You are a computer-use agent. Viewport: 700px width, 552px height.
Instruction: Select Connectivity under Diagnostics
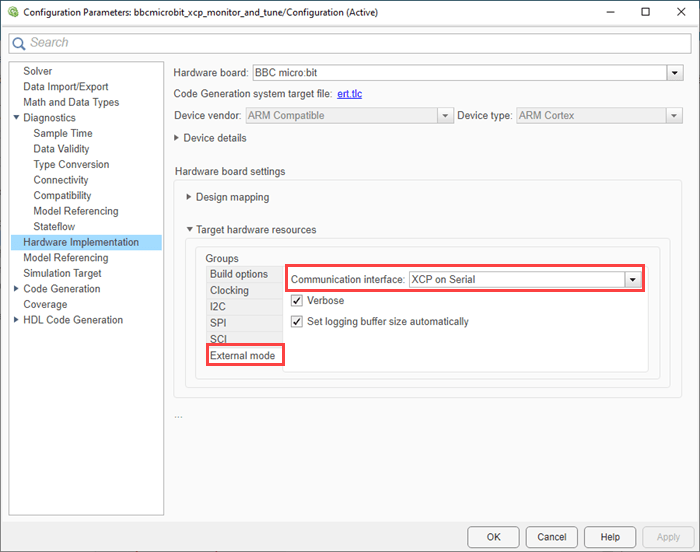coord(61,180)
